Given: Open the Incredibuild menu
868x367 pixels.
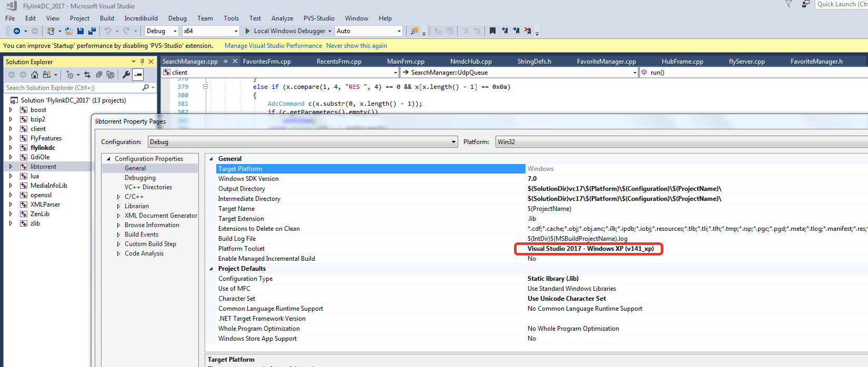Looking at the screenshot, I should coord(141,18).
